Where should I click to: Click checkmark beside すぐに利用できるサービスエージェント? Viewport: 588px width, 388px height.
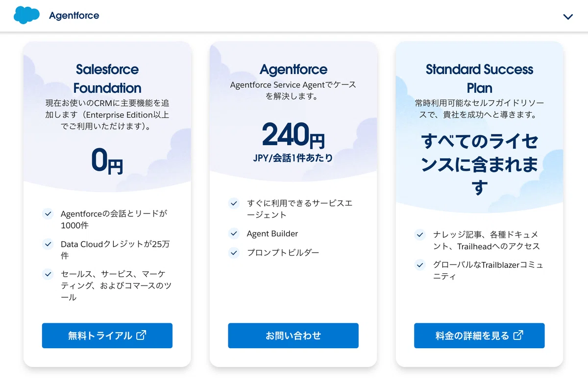(x=234, y=203)
